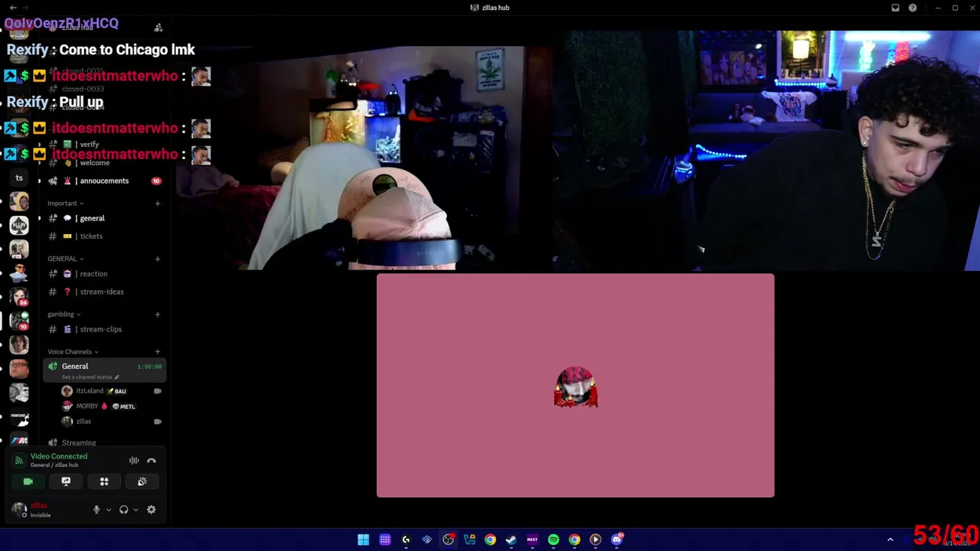Viewport: 980px width, 551px height.
Task: Collapse the gambling category
Action: pyautogui.click(x=64, y=314)
